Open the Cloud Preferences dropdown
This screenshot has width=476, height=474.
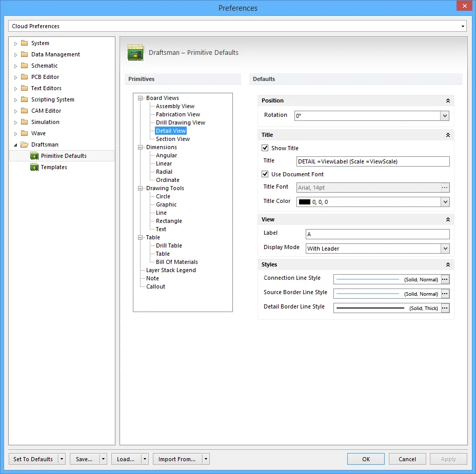click(x=463, y=26)
